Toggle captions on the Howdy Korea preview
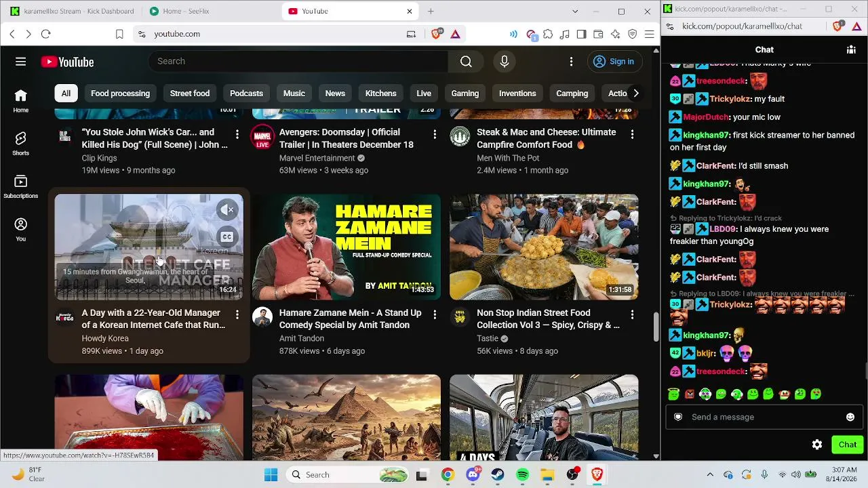 coord(227,237)
